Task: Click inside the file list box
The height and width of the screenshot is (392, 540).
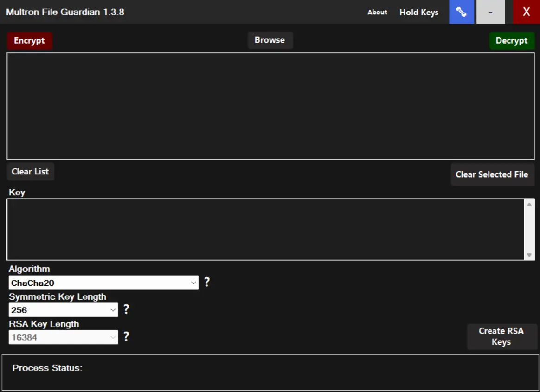Action: click(270, 106)
